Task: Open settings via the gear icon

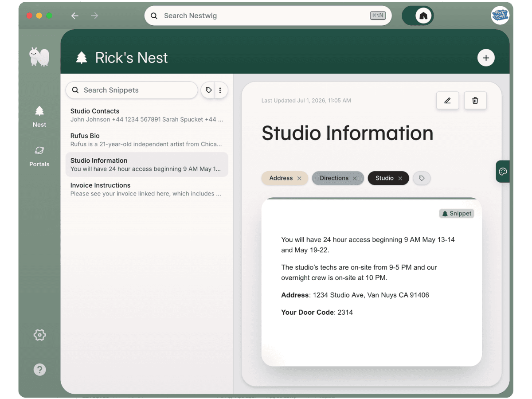Action: click(x=39, y=335)
